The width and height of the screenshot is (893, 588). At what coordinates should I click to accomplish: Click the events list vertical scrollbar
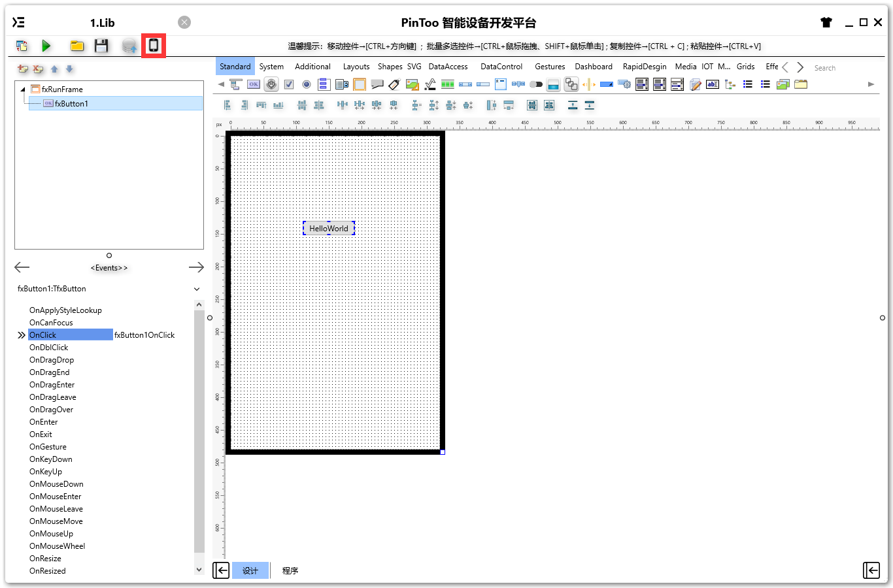click(x=199, y=431)
